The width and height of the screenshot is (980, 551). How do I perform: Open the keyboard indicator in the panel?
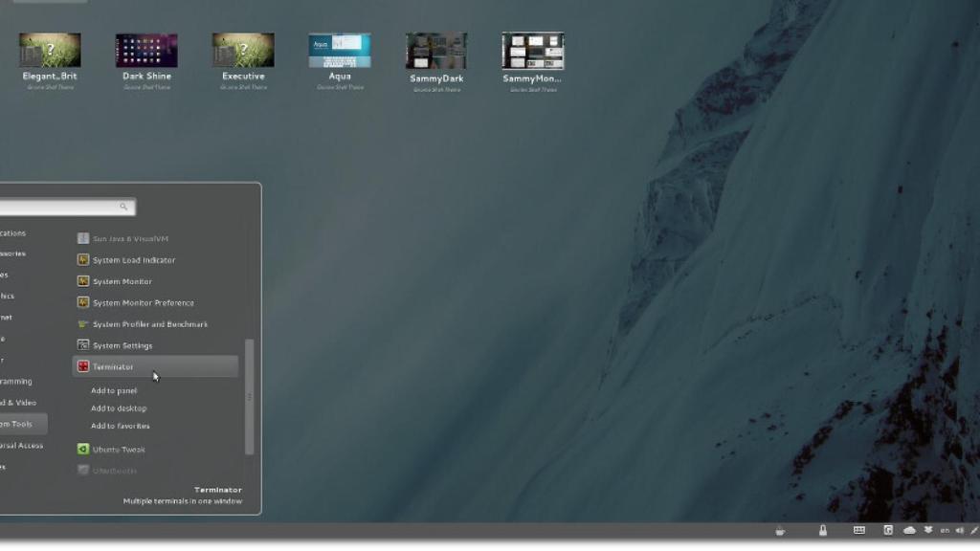coord(859,530)
